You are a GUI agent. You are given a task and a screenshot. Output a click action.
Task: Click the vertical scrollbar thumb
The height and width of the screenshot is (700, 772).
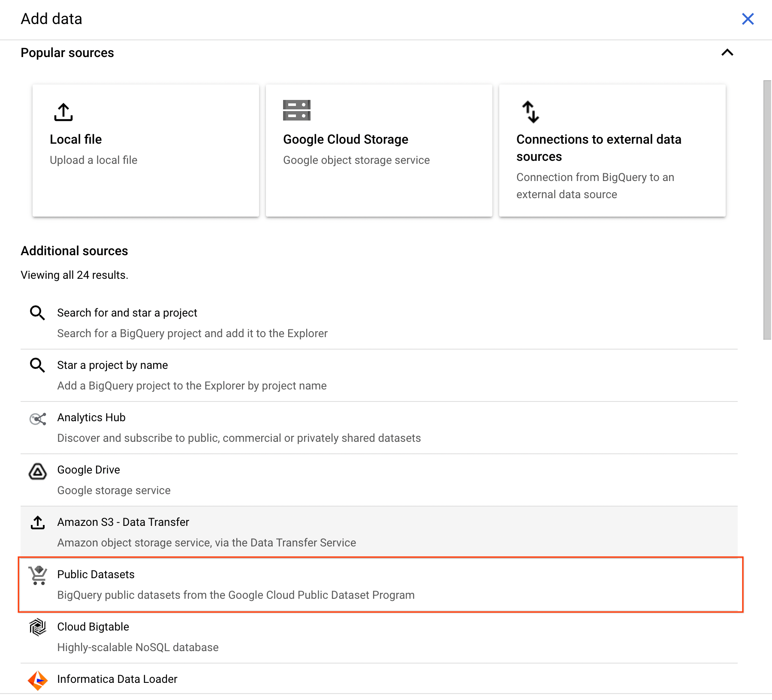click(x=767, y=210)
